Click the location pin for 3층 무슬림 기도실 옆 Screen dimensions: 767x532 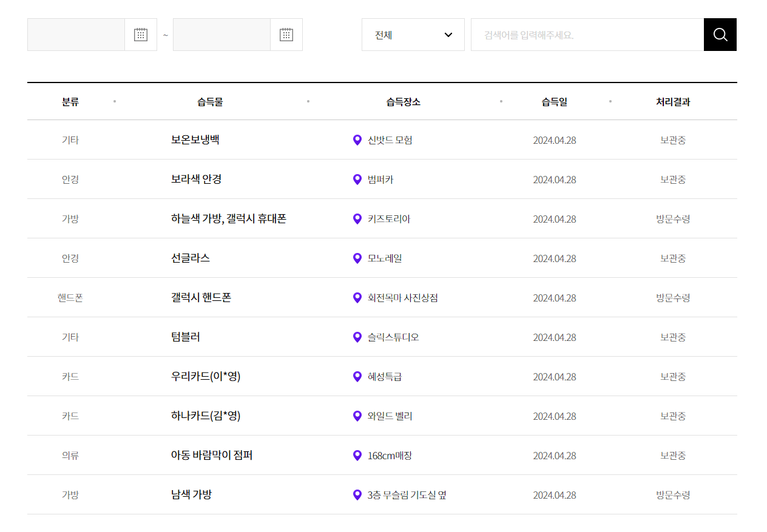357,494
